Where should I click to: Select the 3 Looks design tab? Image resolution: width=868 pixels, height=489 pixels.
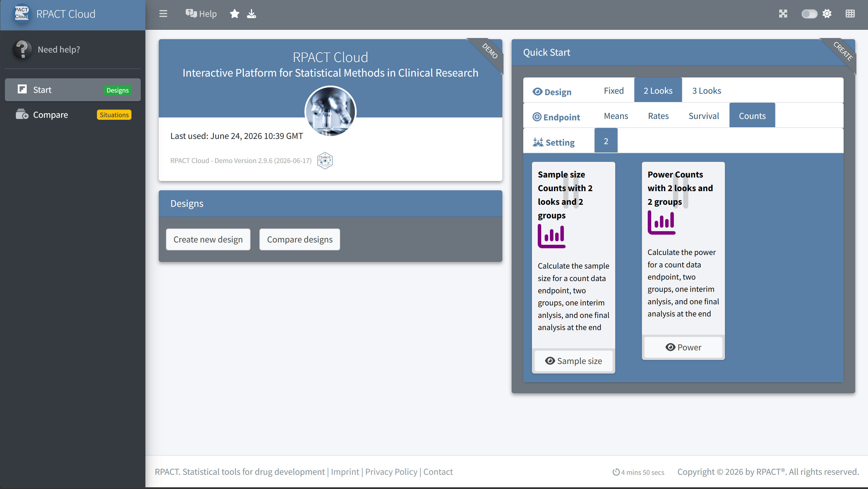coord(706,90)
